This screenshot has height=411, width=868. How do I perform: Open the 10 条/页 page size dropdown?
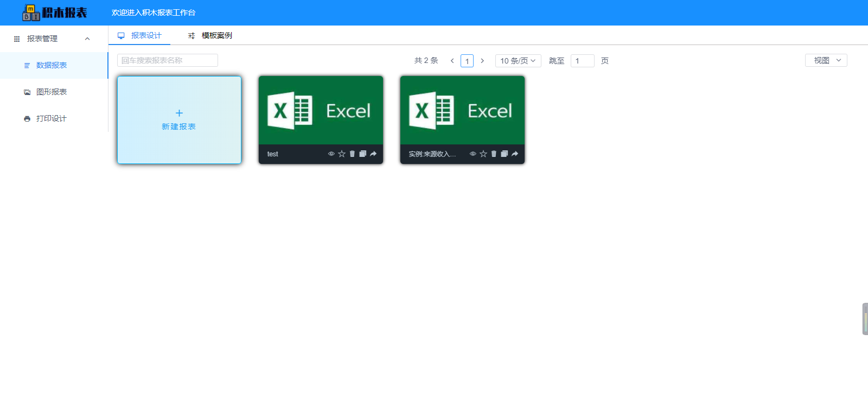coord(518,61)
